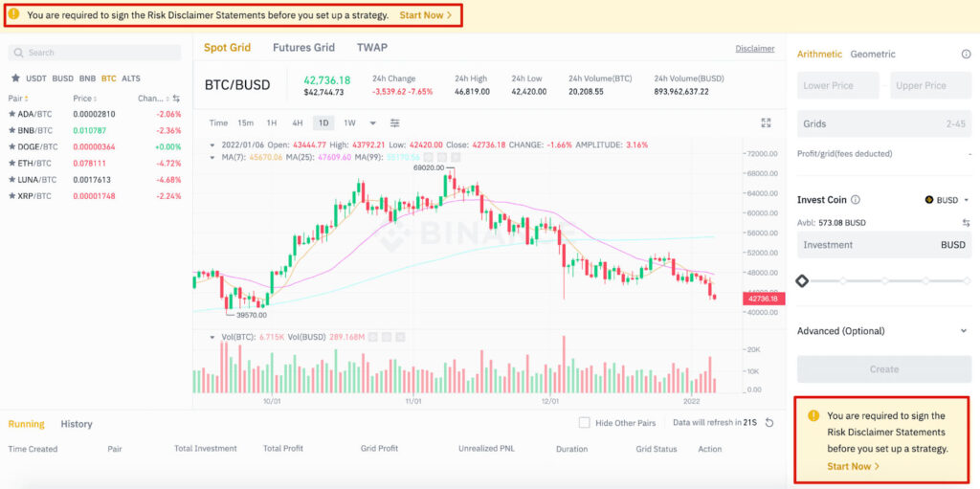Filter pair list by BUSD market

click(x=62, y=78)
